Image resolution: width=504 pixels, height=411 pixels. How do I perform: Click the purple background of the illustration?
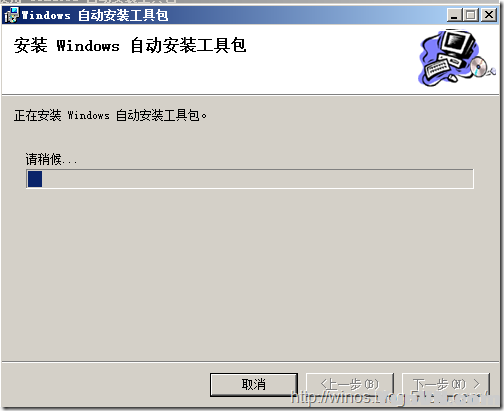(429, 50)
